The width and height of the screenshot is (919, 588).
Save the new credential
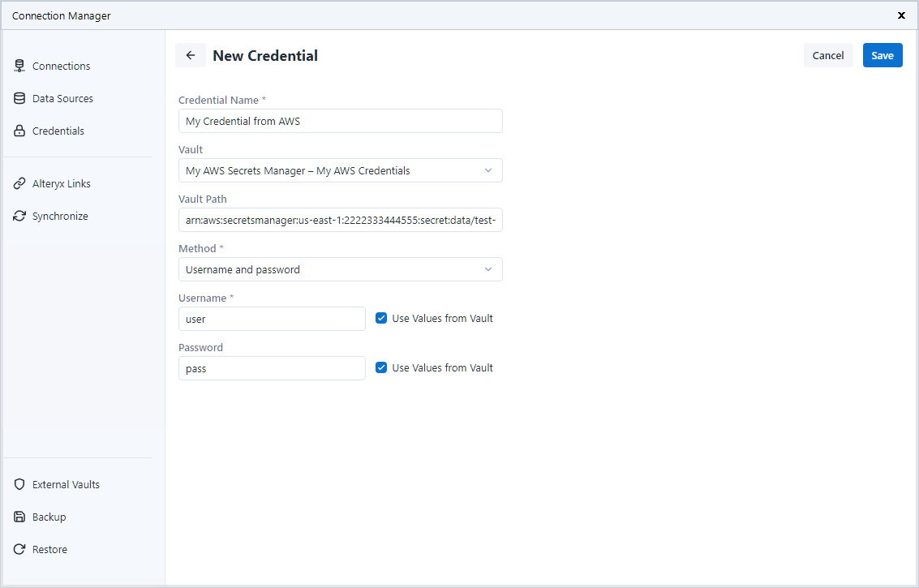(x=882, y=55)
